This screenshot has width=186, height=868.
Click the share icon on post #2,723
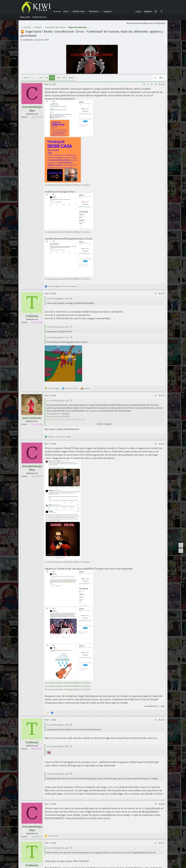(156, 396)
